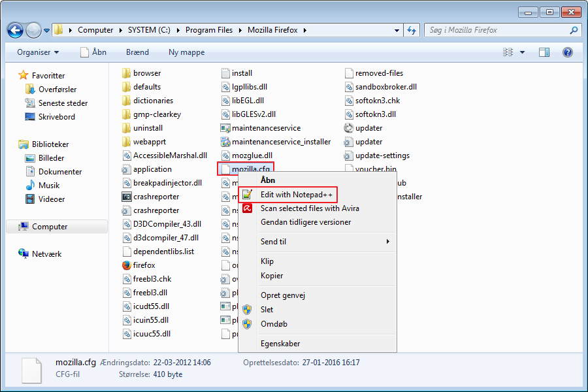Click the Avira icon in context menu
The image size is (588, 392).
tap(247, 208)
